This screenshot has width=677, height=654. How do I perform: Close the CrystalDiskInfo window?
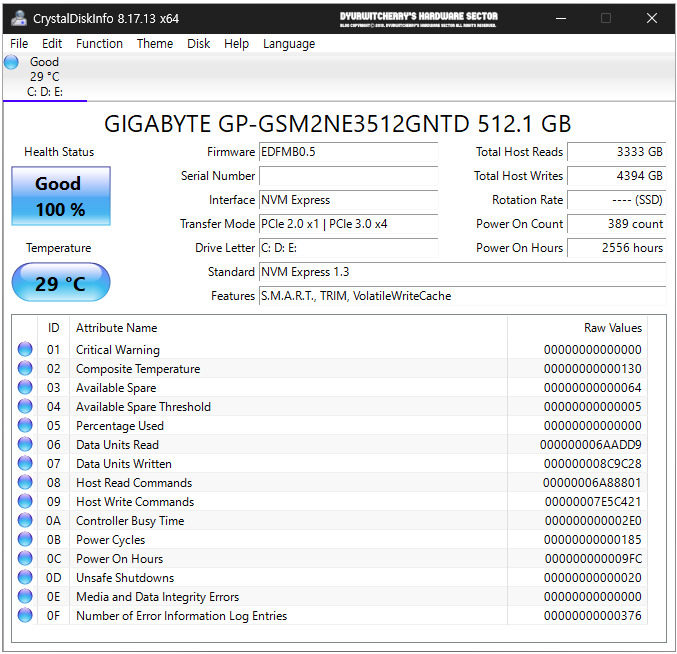point(652,18)
